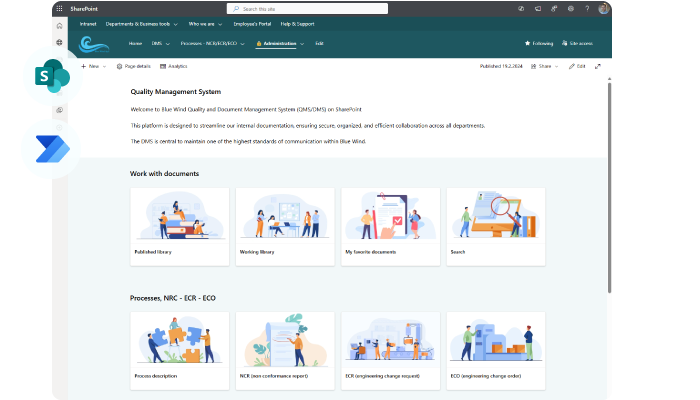Screen dimensions: 700x400
Task: Expand the Who we are menu
Action: click(205, 23)
